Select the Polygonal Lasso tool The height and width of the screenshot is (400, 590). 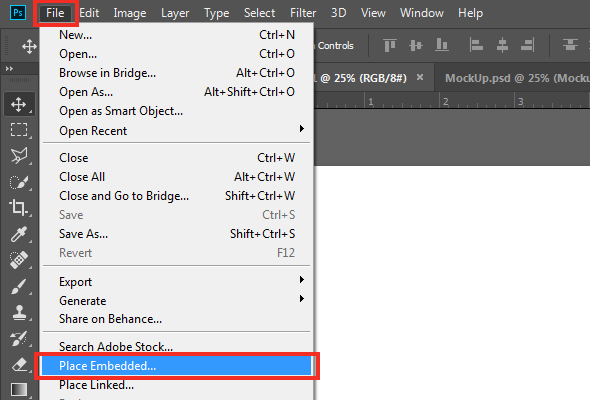(x=19, y=155)
